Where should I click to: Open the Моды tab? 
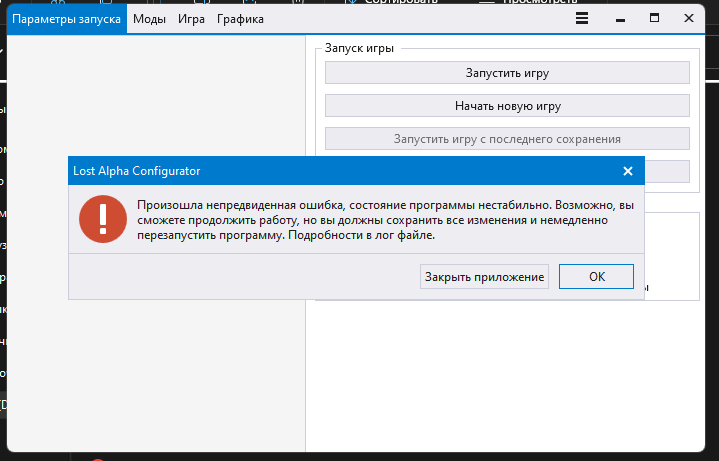149,19
